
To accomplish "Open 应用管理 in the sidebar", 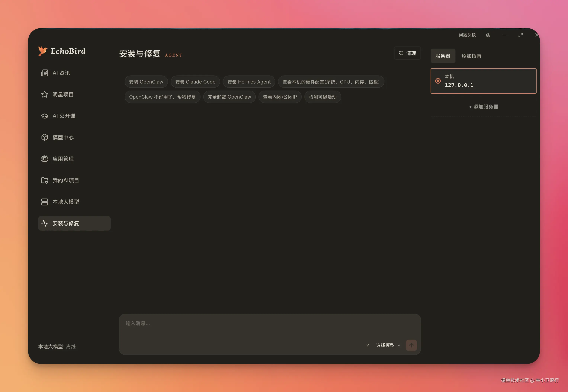I will click(x=74, y=159).
